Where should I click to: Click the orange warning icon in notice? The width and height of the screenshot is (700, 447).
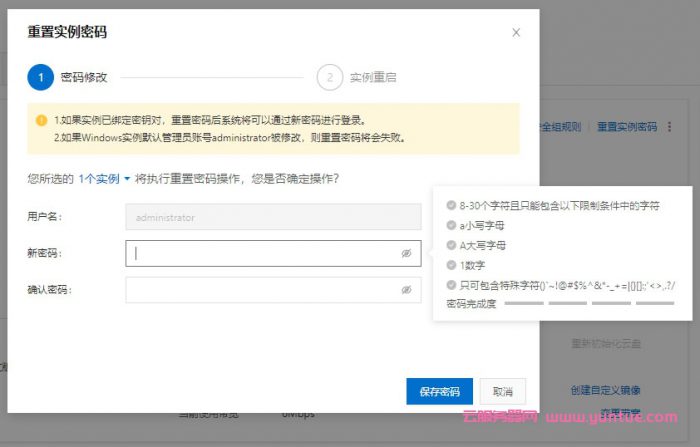point(41,120)
